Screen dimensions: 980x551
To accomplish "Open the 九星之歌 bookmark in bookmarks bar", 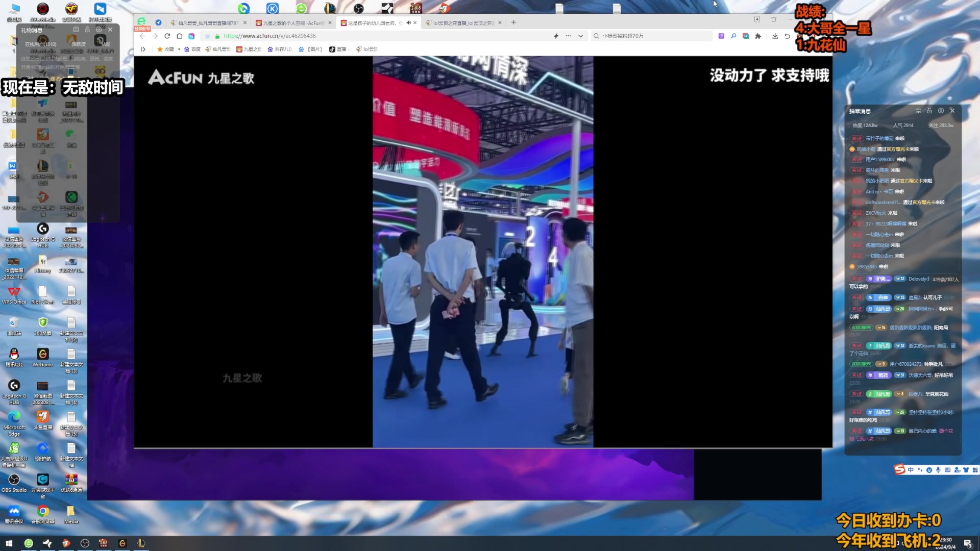I will coord(249,49).
